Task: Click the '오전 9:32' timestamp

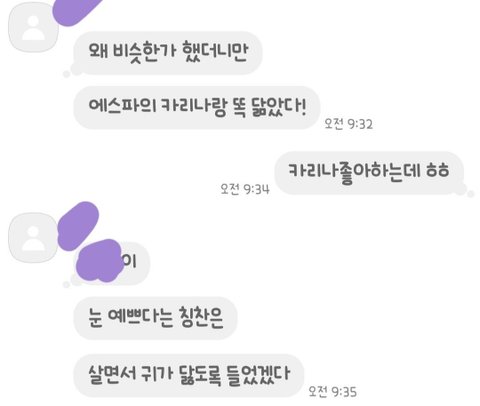Action: (349, 124)
